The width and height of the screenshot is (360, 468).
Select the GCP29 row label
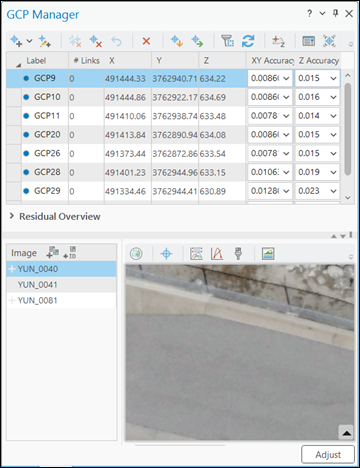click(47, 191)
